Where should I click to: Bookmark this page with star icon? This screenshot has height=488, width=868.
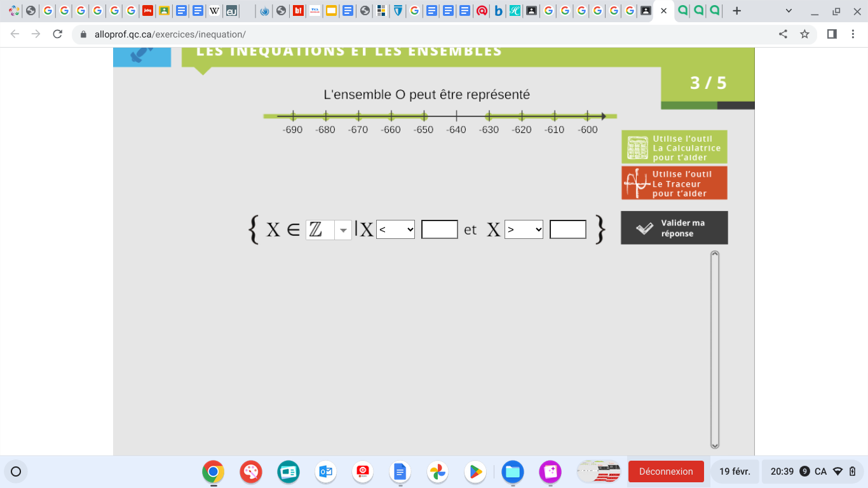(x=804, y=34)
